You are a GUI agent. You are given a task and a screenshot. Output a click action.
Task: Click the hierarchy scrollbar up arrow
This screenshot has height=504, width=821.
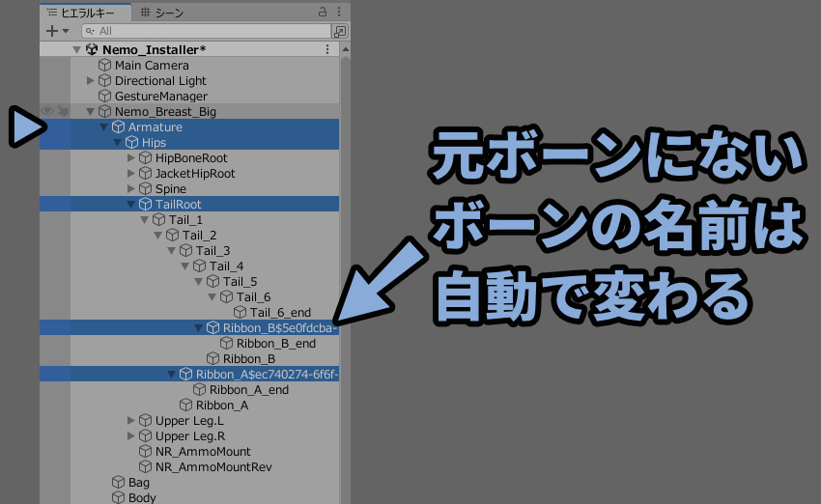[x=346, y=49]
